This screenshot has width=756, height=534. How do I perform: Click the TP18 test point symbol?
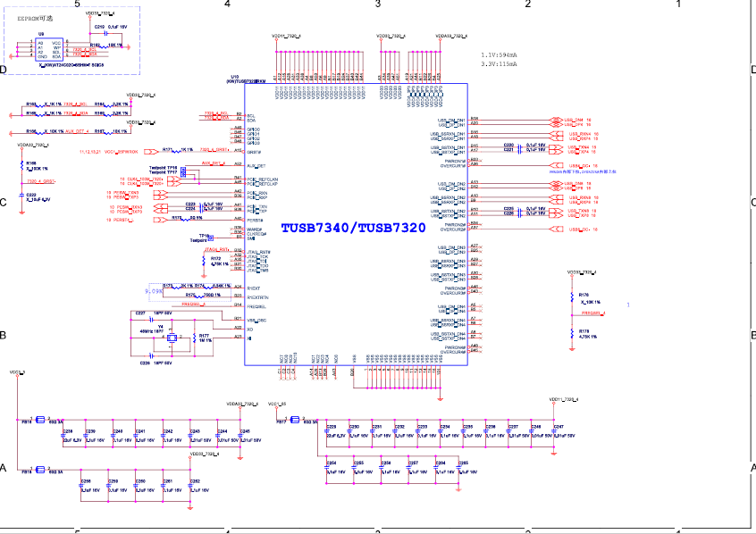tap(211, 238)
